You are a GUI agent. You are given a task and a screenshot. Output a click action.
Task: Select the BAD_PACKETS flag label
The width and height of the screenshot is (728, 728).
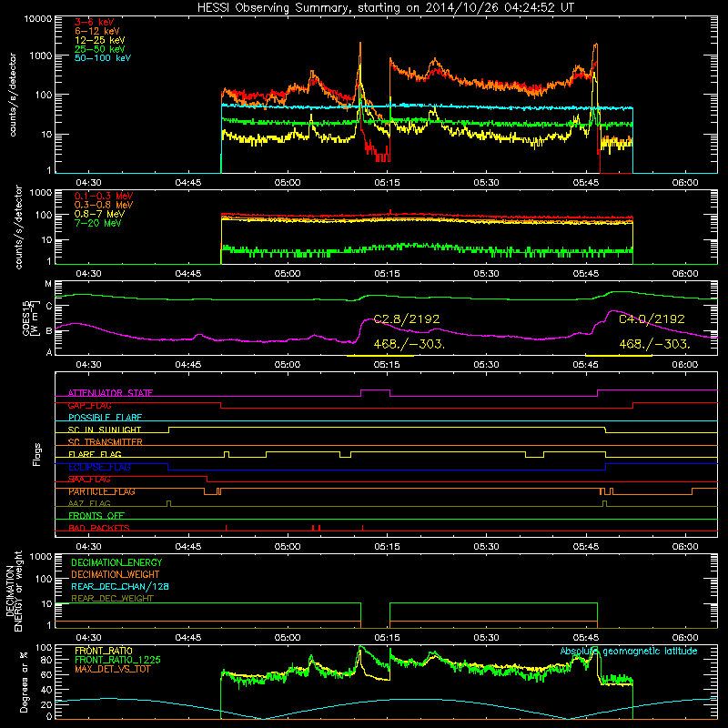pos(99,528)
